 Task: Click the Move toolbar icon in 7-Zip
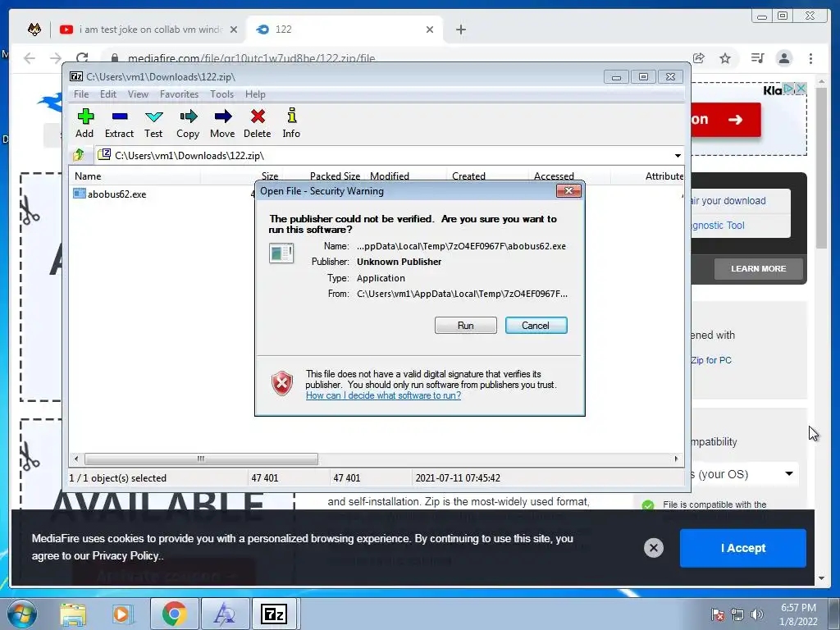coord(222,123)
